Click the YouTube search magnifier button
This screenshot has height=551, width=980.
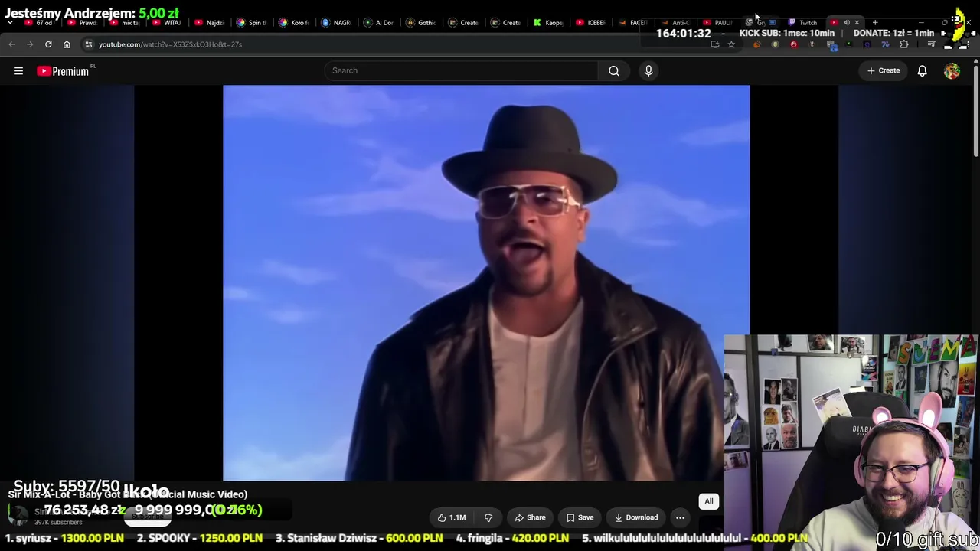tap(614, 71)
